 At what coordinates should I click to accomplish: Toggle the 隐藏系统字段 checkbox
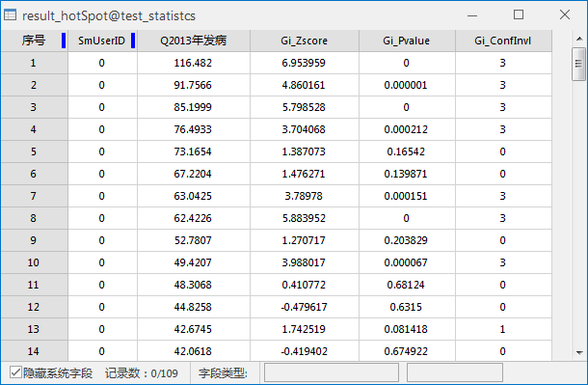[x=15, y=372]
